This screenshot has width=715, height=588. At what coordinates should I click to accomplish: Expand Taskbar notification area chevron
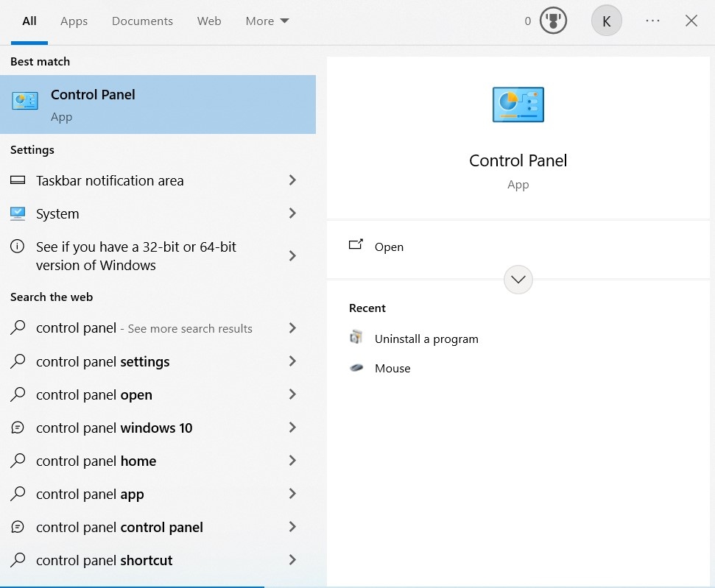(293, 180)
